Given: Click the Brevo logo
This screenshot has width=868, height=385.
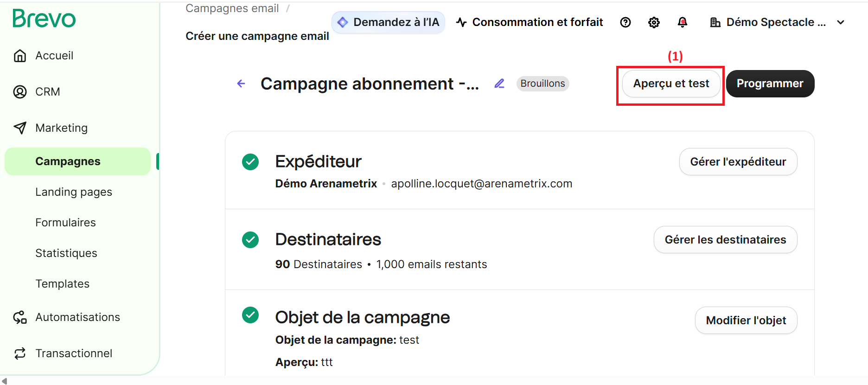Looking at the screenshot, I should pyautogui.click(x=44, y=19).
